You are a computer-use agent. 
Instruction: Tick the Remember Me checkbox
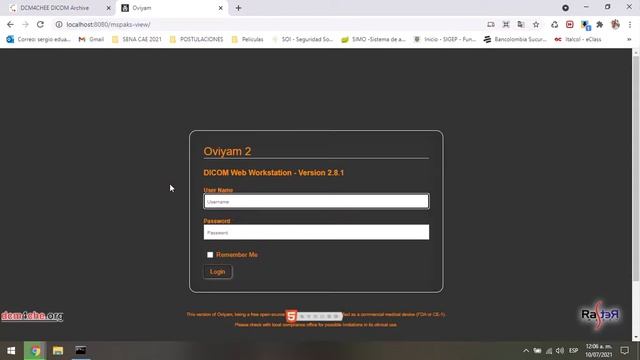coord(210,255)
